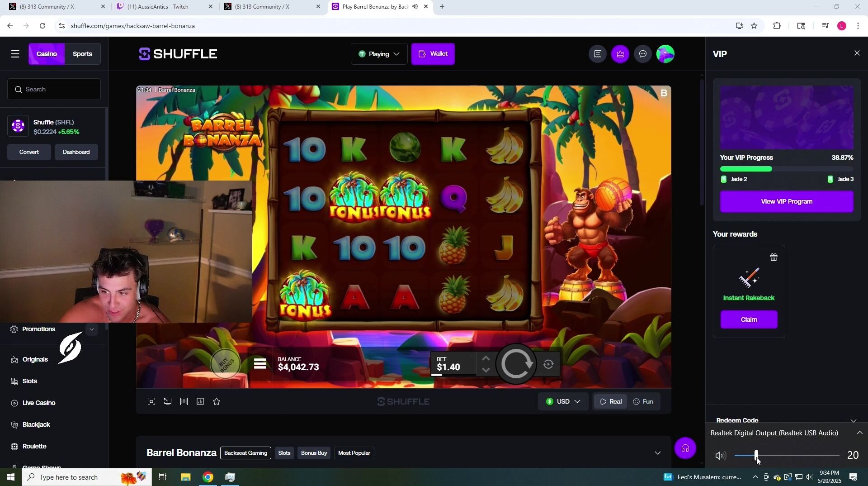Open the slot game menu icon
This screenshot has height=486, width=868.
[260, 364]
